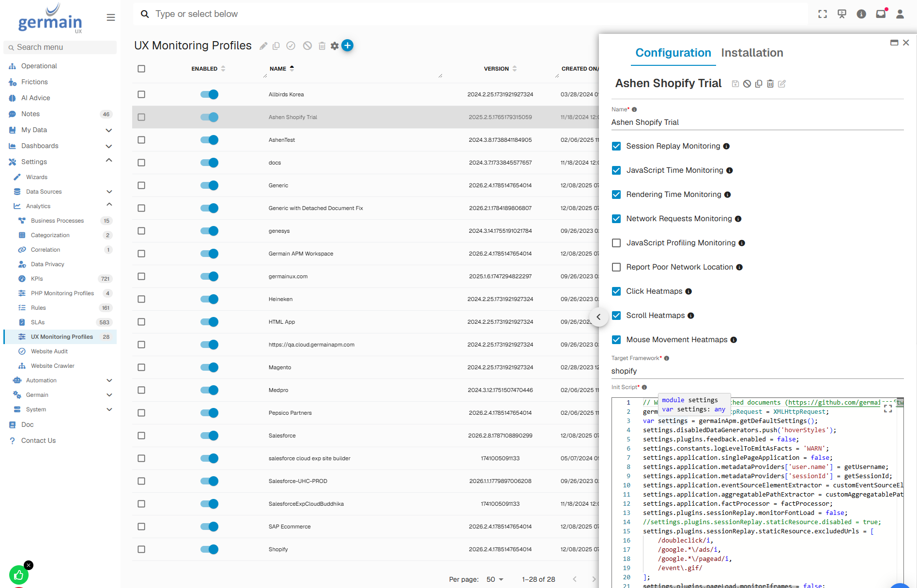
Task: Click disable icon next to Ashen Shopify Trial title
Action: tap(747, 84)
